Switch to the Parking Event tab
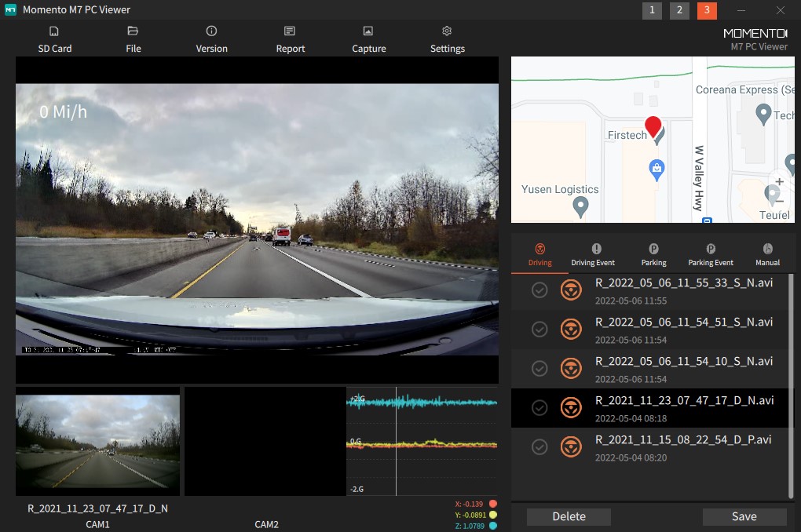 click(710, 253)
